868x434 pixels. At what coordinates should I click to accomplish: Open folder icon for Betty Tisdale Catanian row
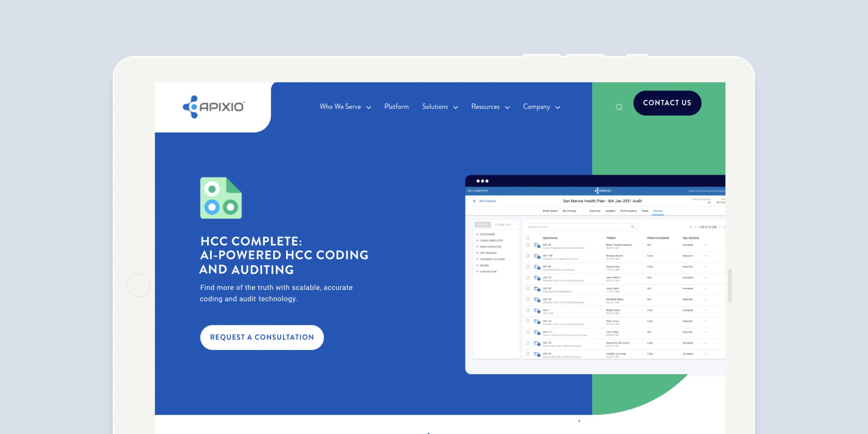click(537, 246)
